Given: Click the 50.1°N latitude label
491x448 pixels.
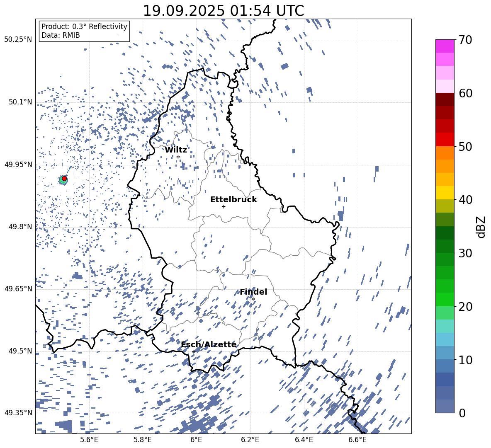Looking at the screenshot, I should tap(20, 102).
